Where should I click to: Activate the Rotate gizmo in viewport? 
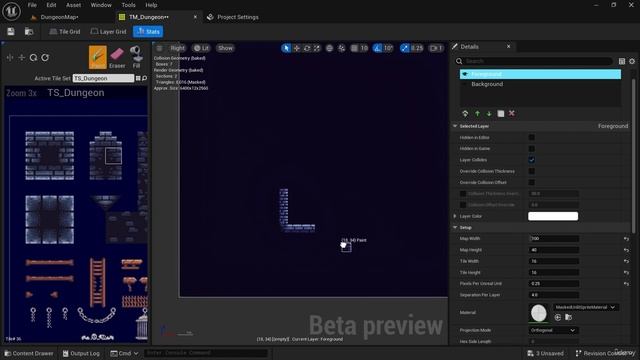(x=307, y=48)
